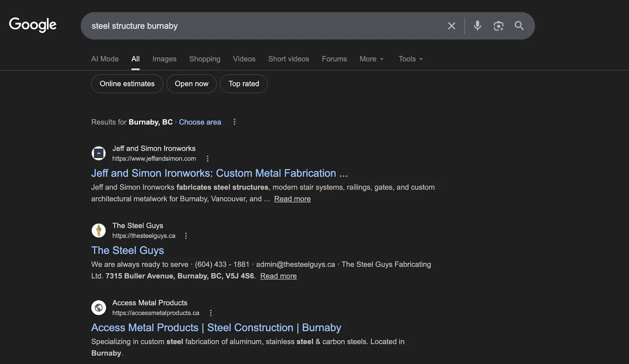
Task: Click site name Jeff and Simon Ironworks
Action: point(154,148)
